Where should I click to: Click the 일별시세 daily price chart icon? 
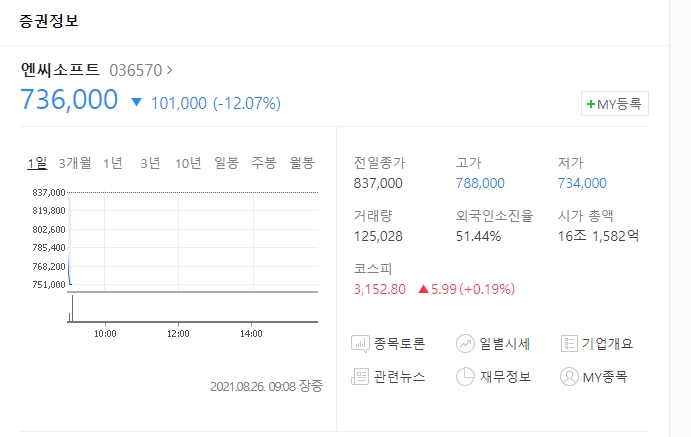click(465, 344)
